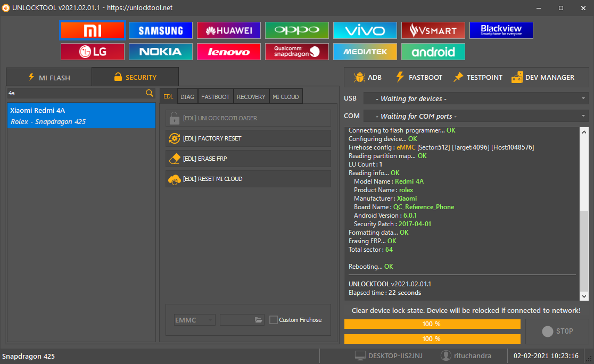Click the log panel scroll down arrow

(x=584, y=296)
